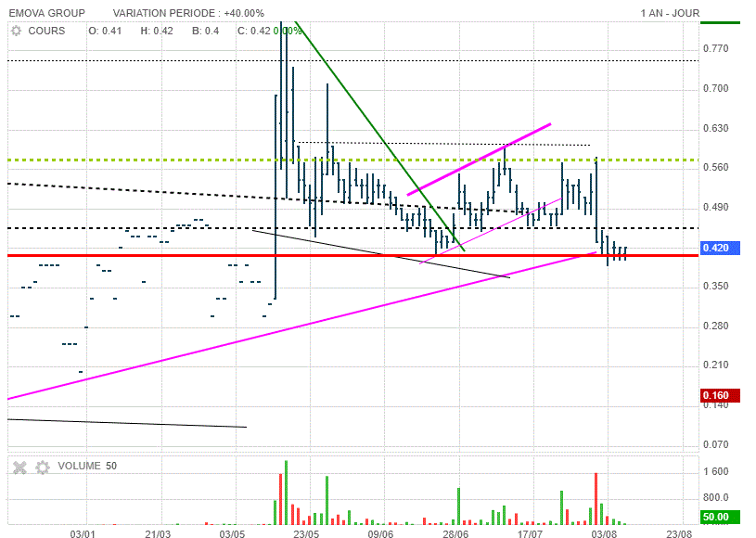Click the 03/08 date axis label
756x538 pixels.
(604, 533)
